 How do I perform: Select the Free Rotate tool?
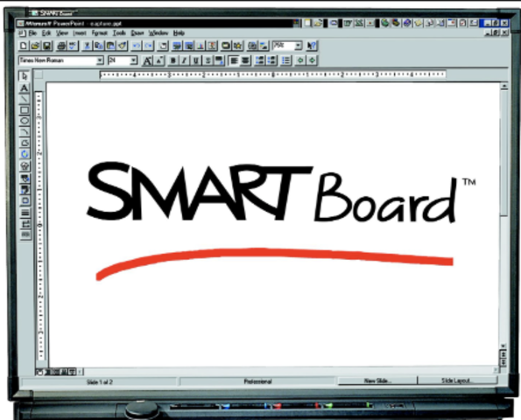tap(25, 154)
